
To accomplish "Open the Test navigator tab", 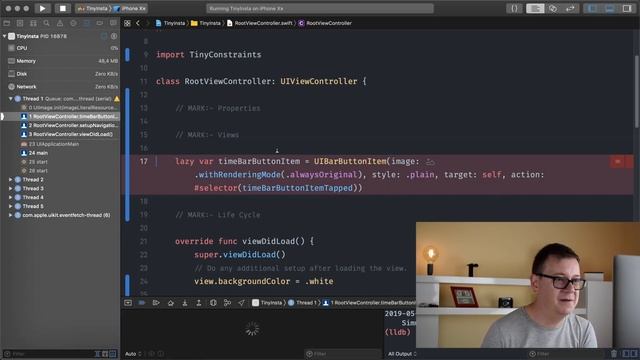I will coord(73,23).
